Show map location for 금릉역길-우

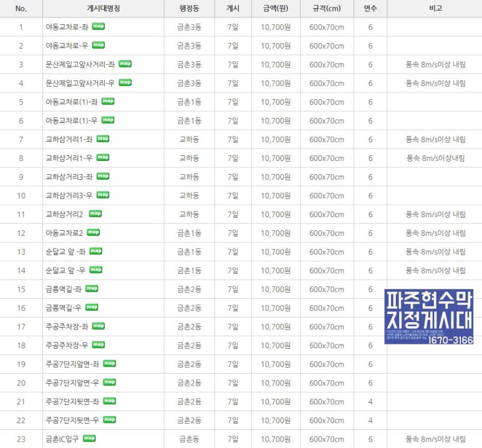coord(92,308)
